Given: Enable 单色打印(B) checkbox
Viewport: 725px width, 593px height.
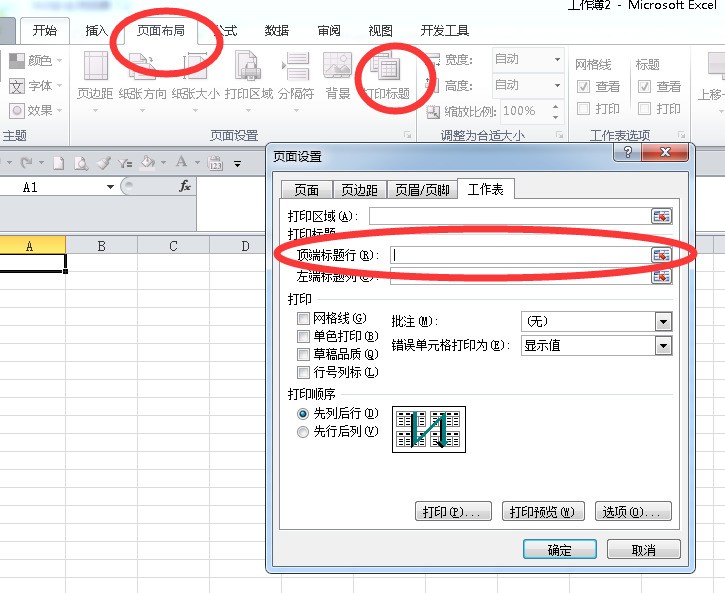Looking at the screenshot, I should (303, 336).
